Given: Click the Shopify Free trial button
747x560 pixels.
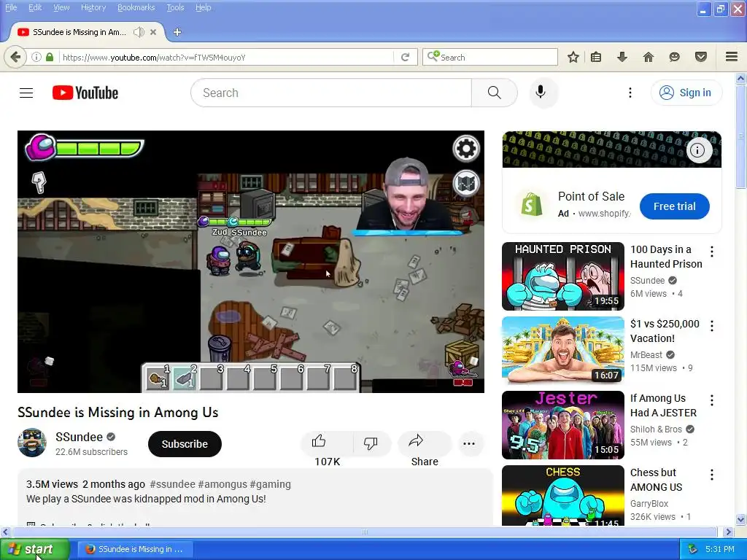Looking at the screenshot, I should pos(674,206).
